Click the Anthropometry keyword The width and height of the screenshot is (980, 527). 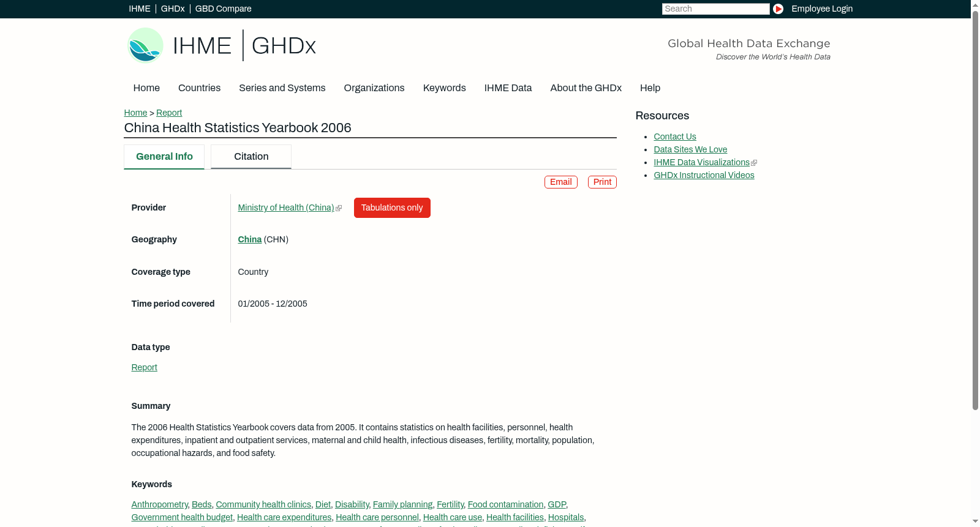point(160,504)
